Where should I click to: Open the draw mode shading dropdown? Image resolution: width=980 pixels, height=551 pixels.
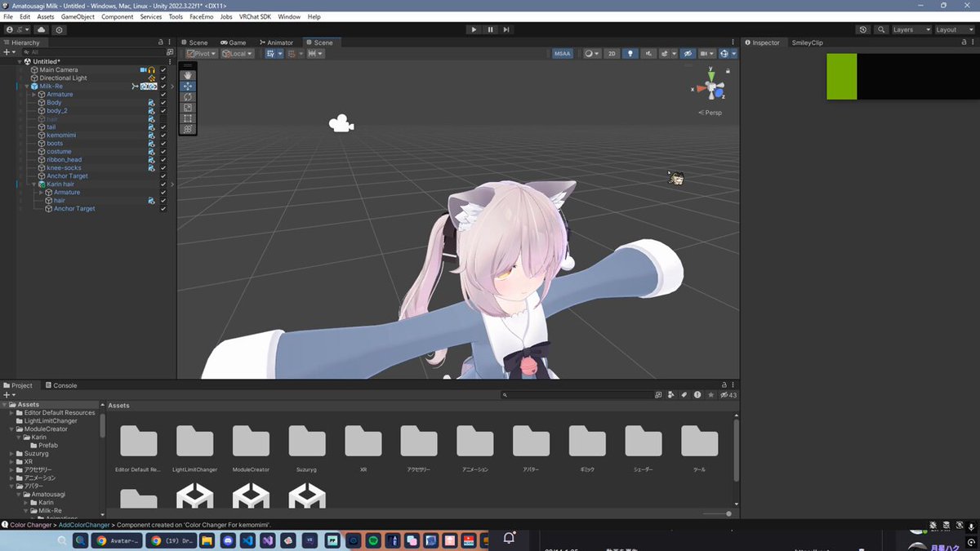click(x=591, y=53)
